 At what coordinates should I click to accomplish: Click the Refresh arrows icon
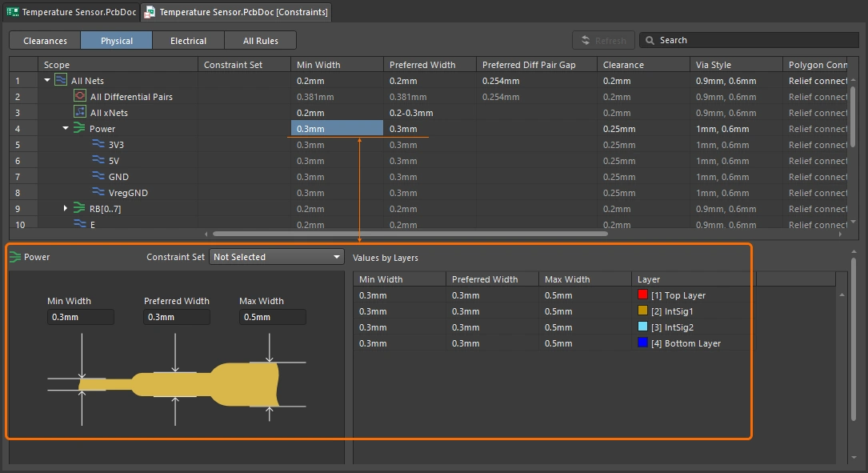(585, 40)
